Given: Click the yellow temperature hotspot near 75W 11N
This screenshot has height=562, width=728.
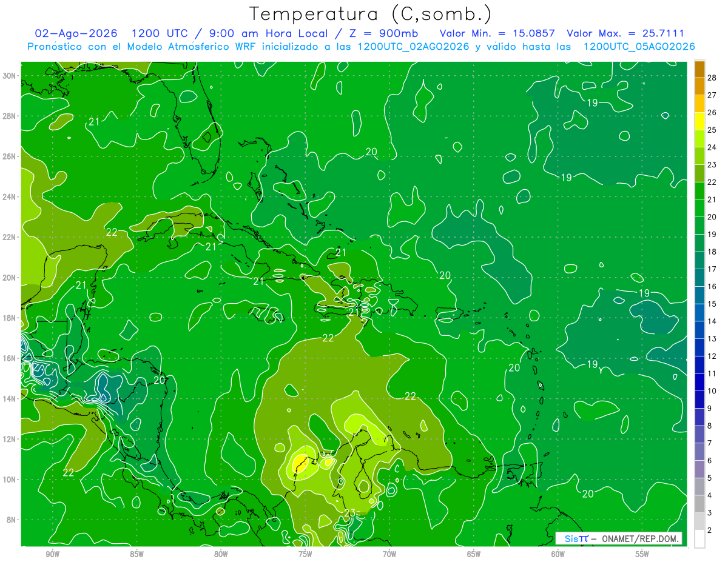Looking at the screenshot, I should (300, 464).
